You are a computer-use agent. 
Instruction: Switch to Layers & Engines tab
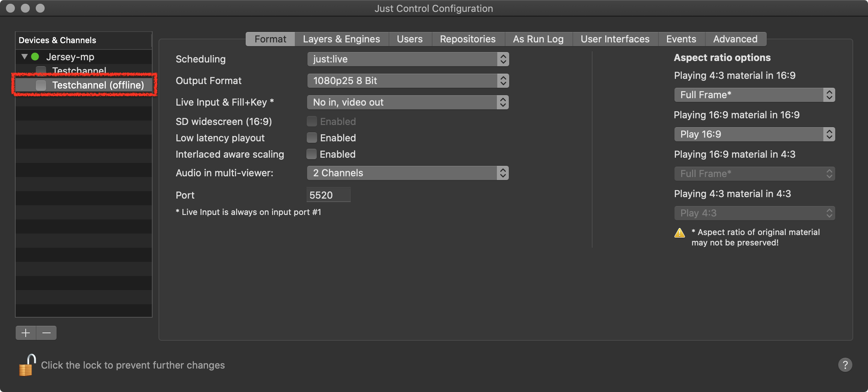point(341,39)
